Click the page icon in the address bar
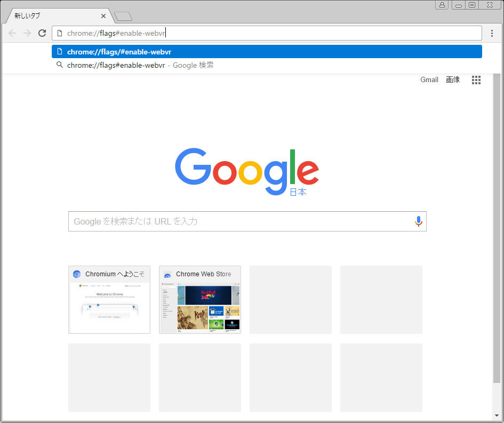 coord(59,33)
